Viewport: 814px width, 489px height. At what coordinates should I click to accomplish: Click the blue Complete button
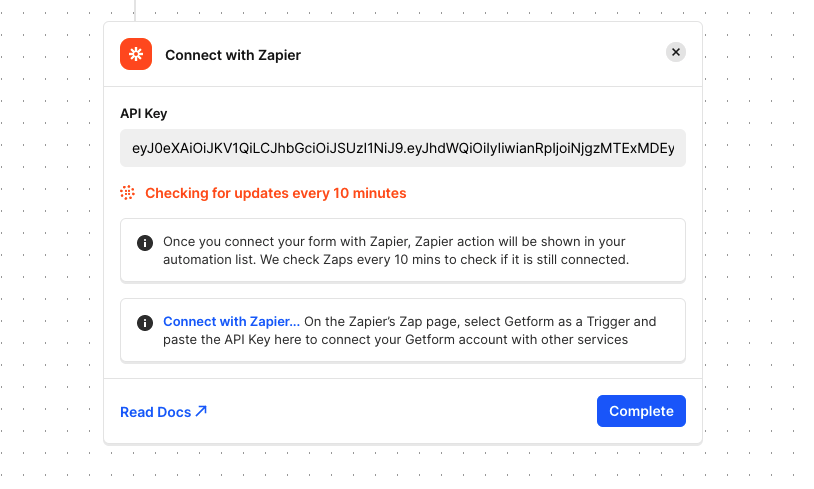(x=641, y=411)
